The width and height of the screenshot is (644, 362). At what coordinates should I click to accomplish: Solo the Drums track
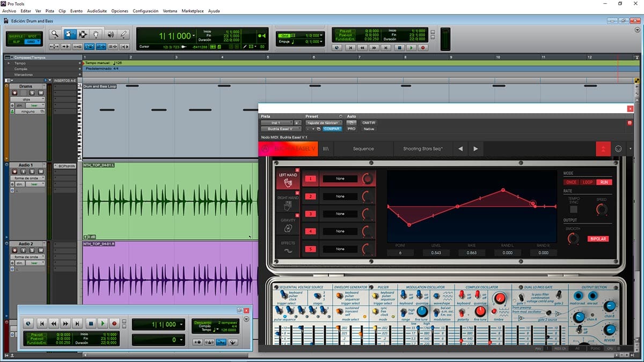(32, 93)
